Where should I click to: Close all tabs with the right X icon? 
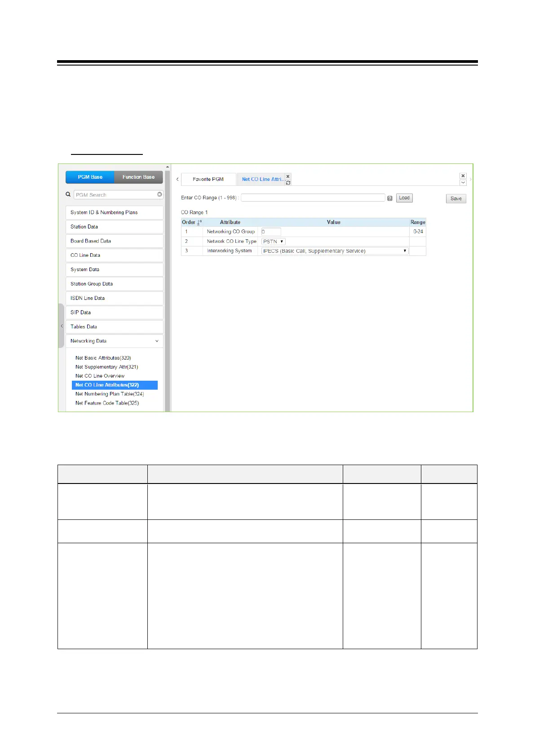click(x=463, y=176)
